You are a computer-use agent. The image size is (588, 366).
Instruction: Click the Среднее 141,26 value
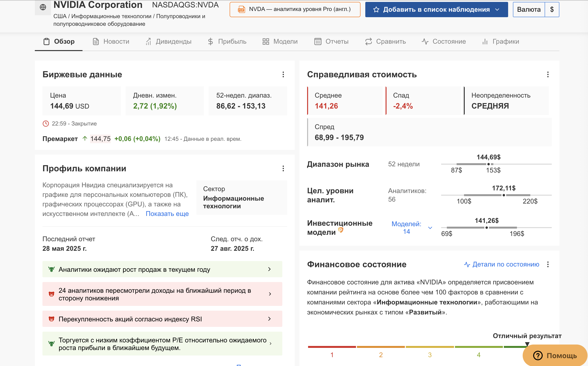coord(326,106)
